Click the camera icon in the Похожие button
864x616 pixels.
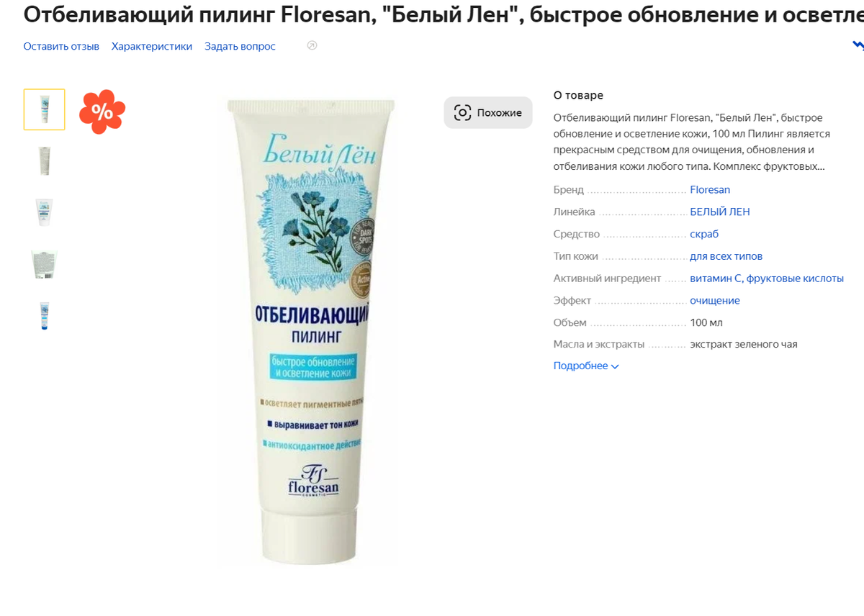[x=462, y=113]
